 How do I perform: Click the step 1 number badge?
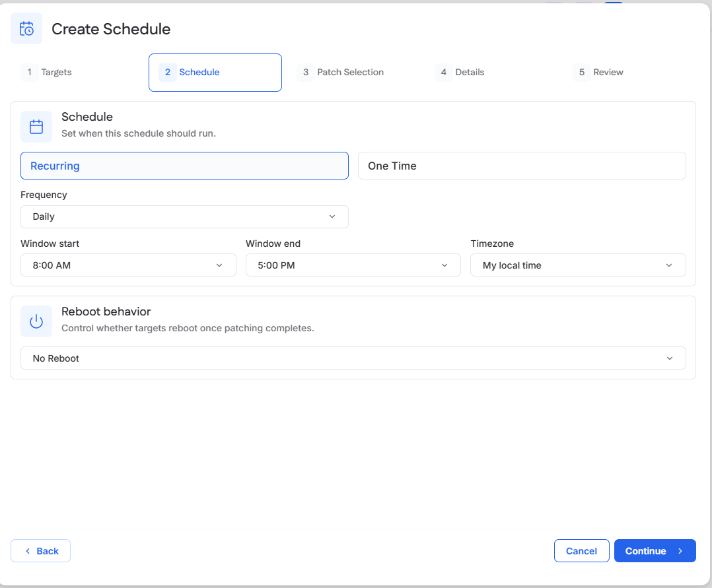pyautogui.click(x=30, y=72)
